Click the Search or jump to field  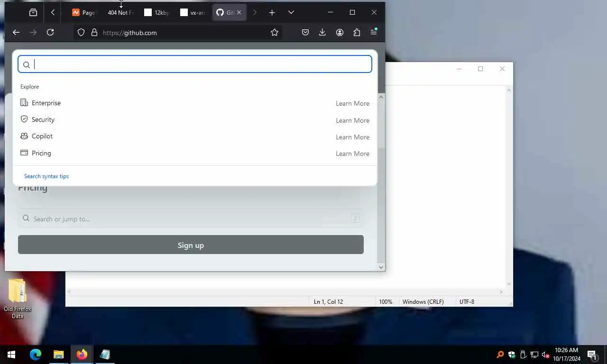click(x=191, y=218)
